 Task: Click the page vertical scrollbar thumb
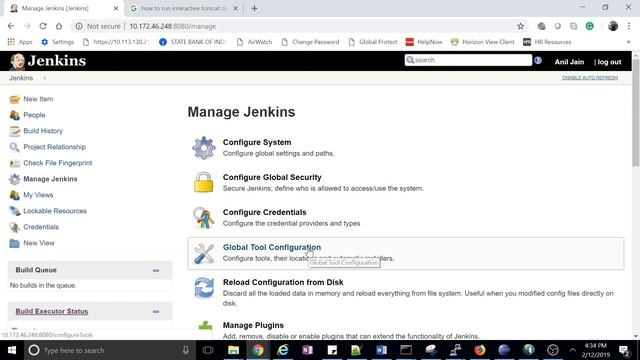pyautogui.click(x=636, y=112)
